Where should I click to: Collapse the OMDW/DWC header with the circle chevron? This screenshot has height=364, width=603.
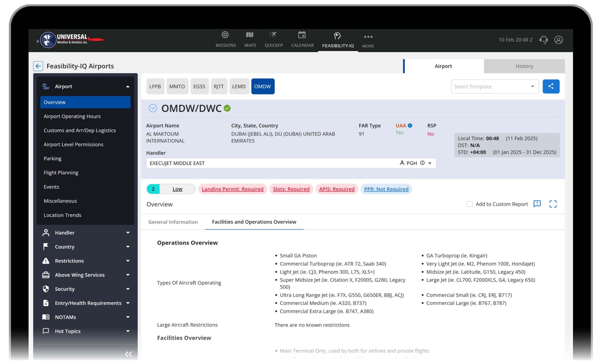click(x=153, y=108)
